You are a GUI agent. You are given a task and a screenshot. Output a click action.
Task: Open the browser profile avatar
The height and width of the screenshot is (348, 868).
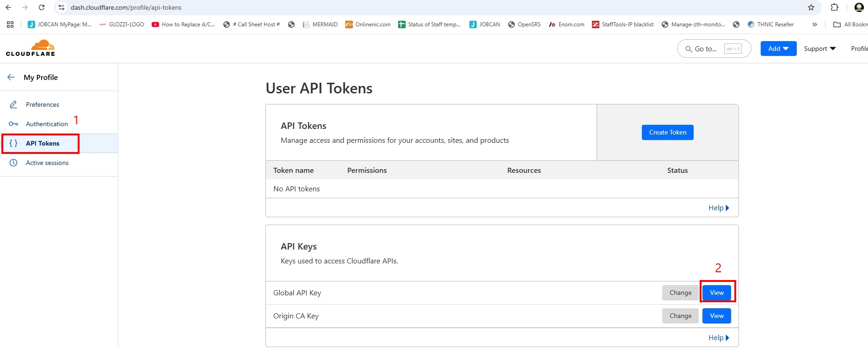click(x=859, y=7)
